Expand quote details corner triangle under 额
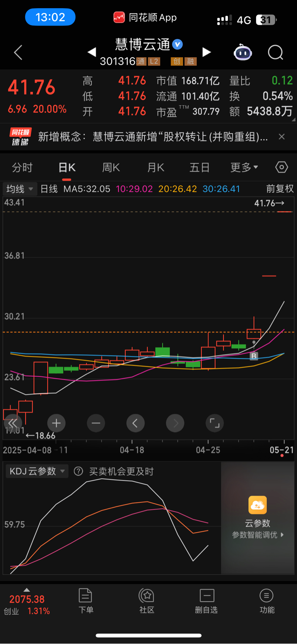The height and width of the screenshot is (644, 297). click(x=294, y=120)
